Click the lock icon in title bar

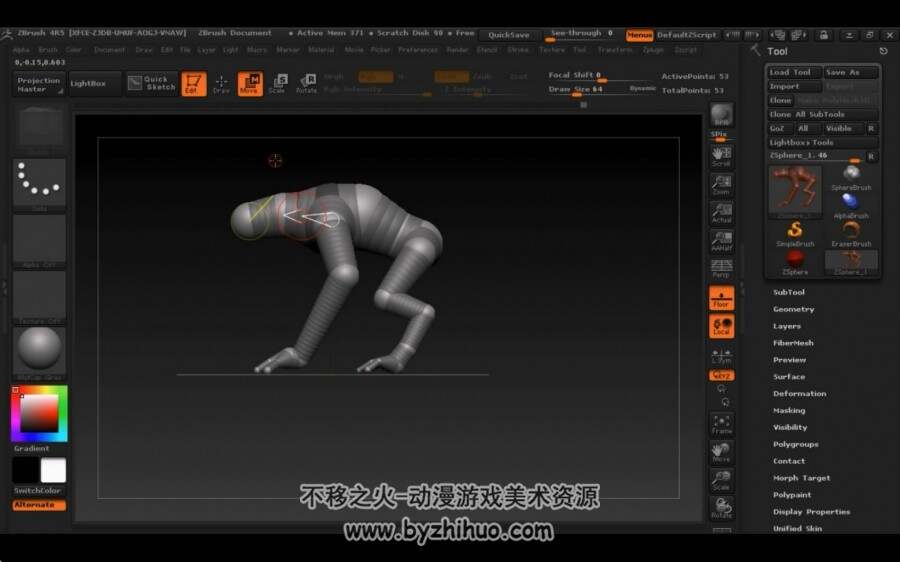[824, 35]
